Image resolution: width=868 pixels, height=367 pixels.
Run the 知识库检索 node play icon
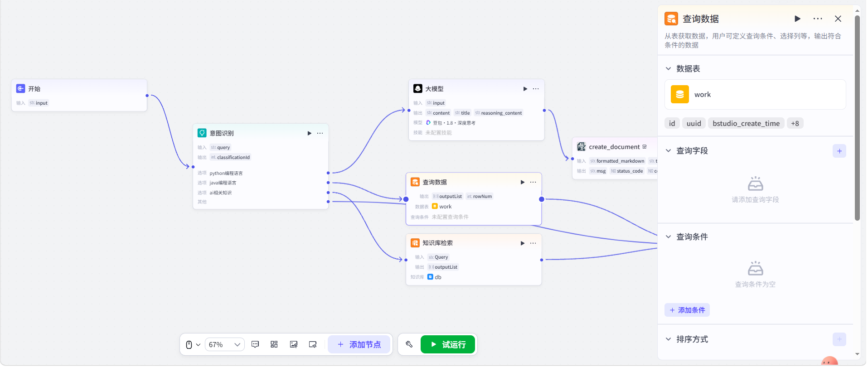523,243
